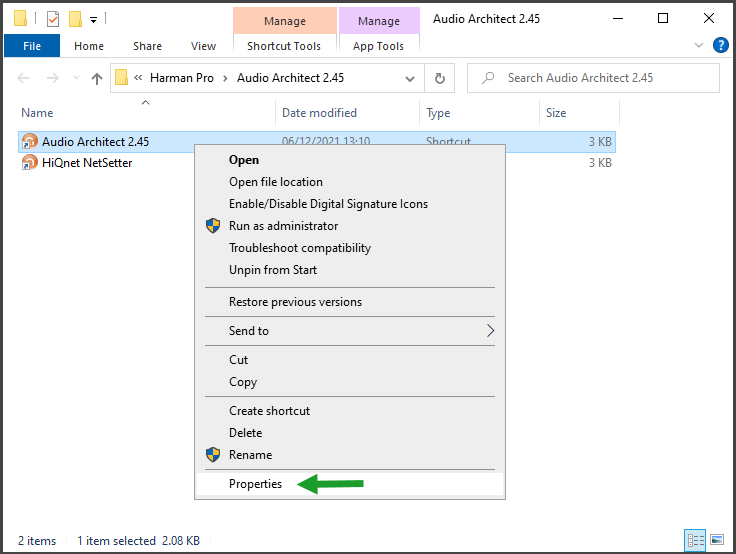Select Enable/Disable Digital Signature Icons
Screen dimensions: 736x554
(350, 204)
